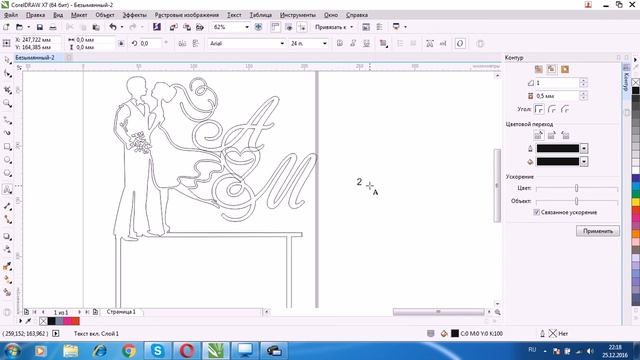Select the Connector tool in the toolbox

click(7, 220)
